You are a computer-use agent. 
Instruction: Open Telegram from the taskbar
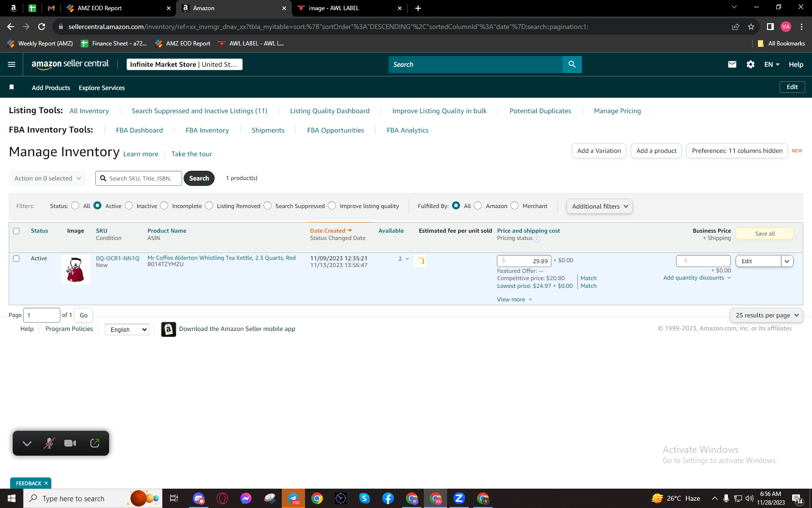coord(293,498)
